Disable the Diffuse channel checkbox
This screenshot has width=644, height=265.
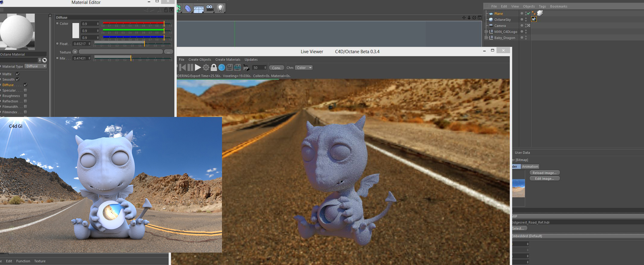[x=25, y=85]
